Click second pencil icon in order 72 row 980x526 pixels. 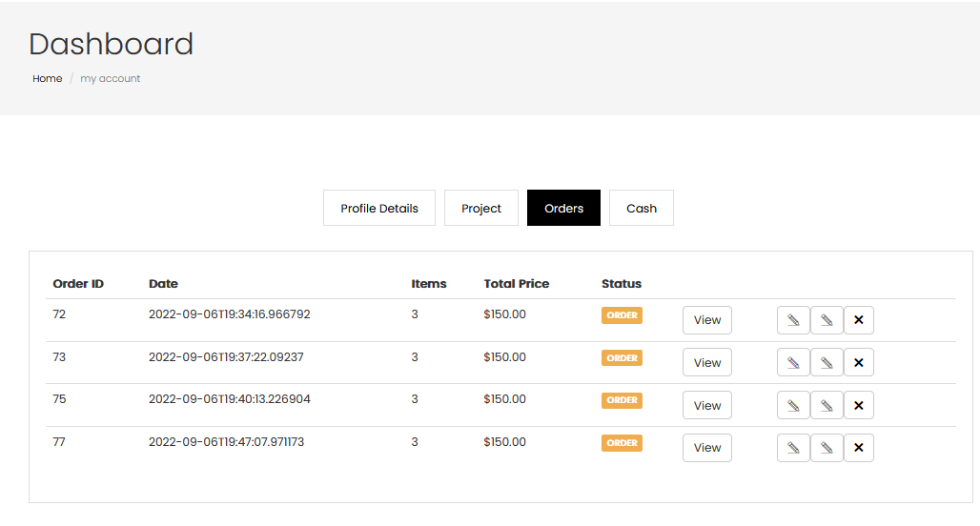(x=827, y=320)
